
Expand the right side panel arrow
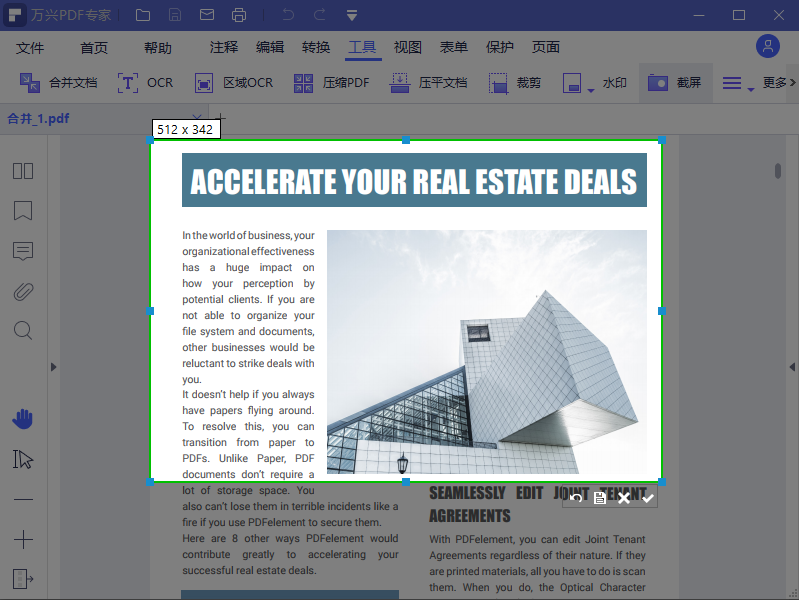click(x=792, y=367)
